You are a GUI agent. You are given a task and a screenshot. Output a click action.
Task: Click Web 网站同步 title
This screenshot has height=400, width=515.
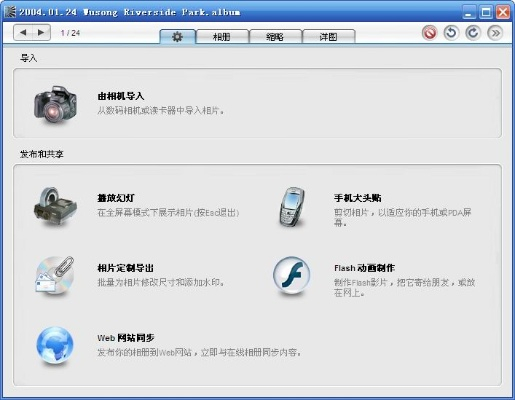click(126, 338)
